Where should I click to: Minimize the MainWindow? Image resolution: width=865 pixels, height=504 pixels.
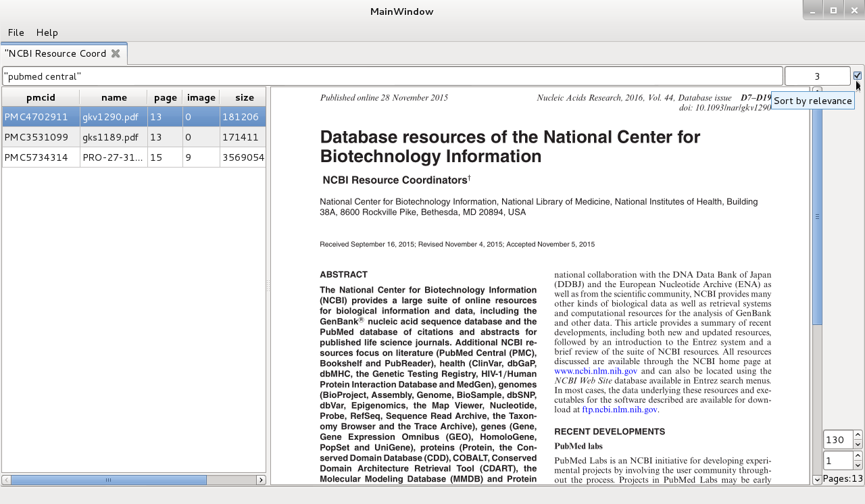coord(813,10)
